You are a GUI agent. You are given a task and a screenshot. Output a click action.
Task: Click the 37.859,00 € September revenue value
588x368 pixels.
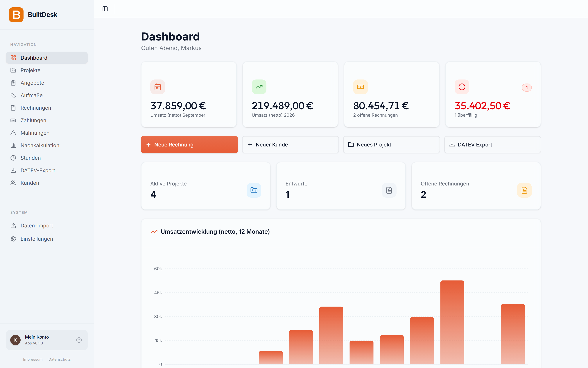coord(178,106)
